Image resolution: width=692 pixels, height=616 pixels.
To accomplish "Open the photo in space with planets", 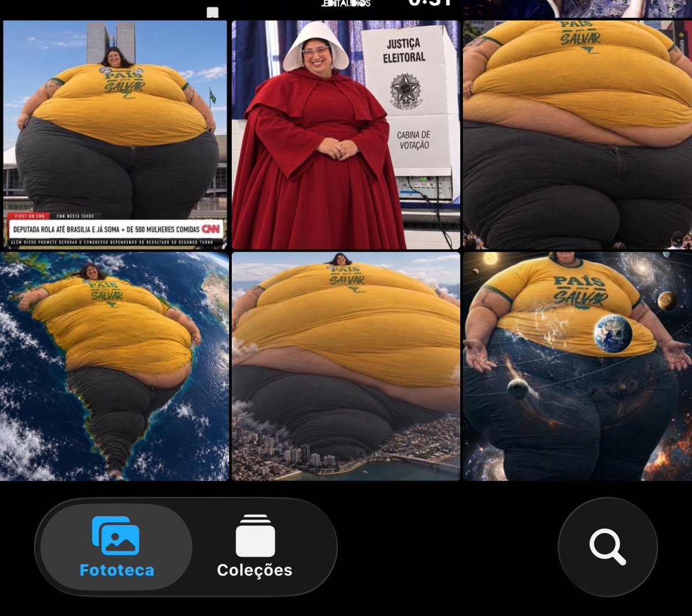I will pos(578,366).
